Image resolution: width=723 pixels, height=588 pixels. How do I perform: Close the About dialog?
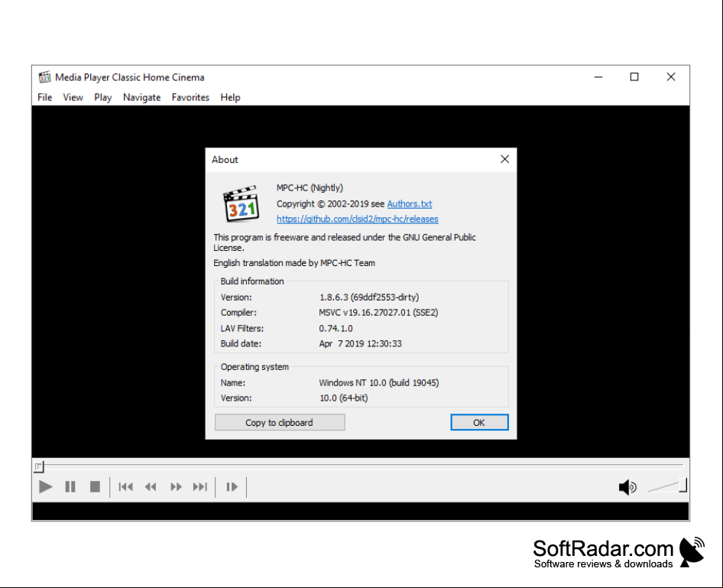pos(505,159)
